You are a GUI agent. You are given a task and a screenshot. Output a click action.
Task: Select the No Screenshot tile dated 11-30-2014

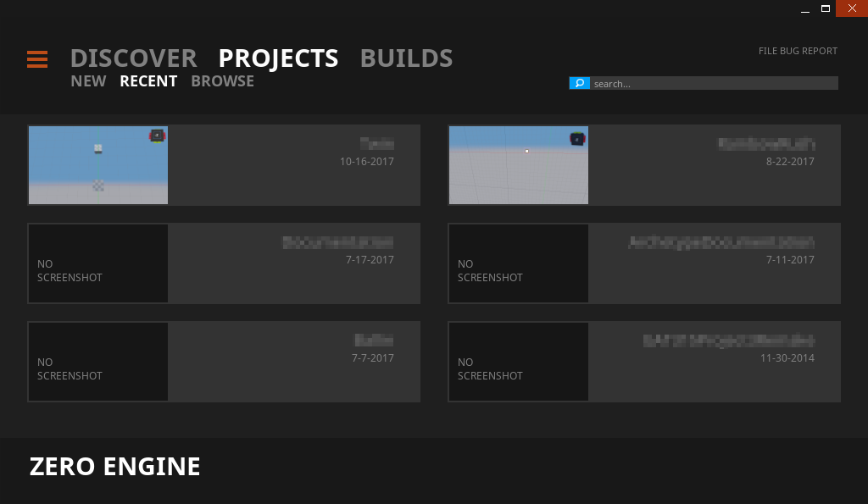519,362
